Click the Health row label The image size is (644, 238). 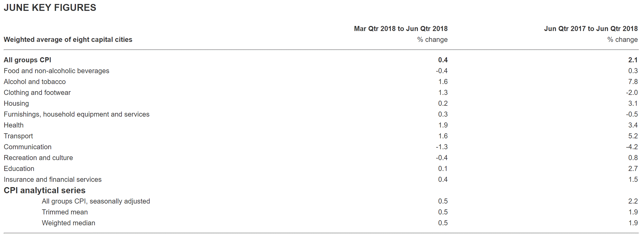14,125
